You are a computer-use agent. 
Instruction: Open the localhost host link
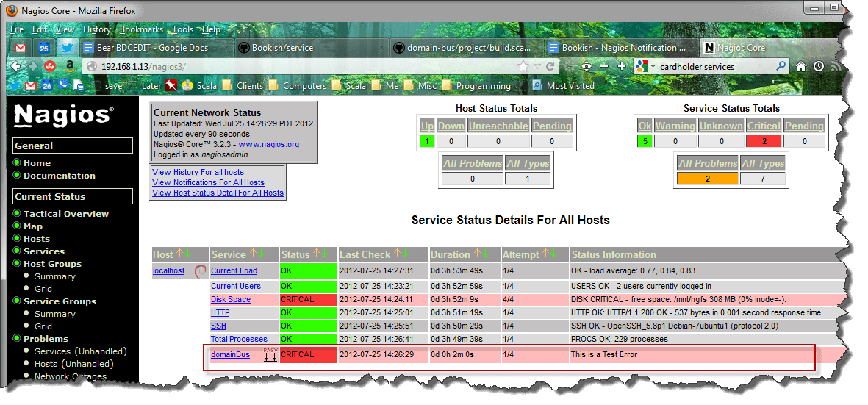(x=169, y=270)
